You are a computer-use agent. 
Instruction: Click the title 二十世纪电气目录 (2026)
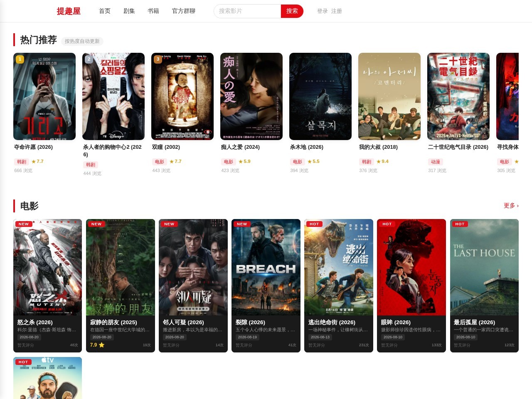[x=458, y=147]
